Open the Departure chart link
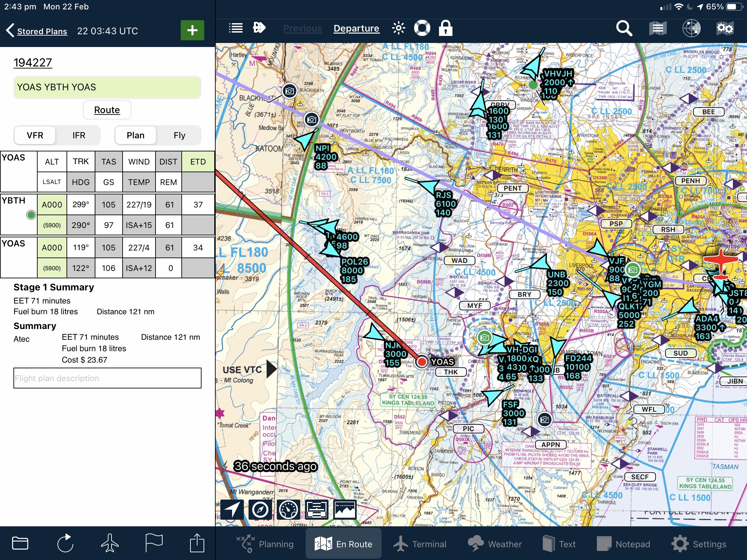Viewport: 747px width, 560px height. (x=356, y=28)
